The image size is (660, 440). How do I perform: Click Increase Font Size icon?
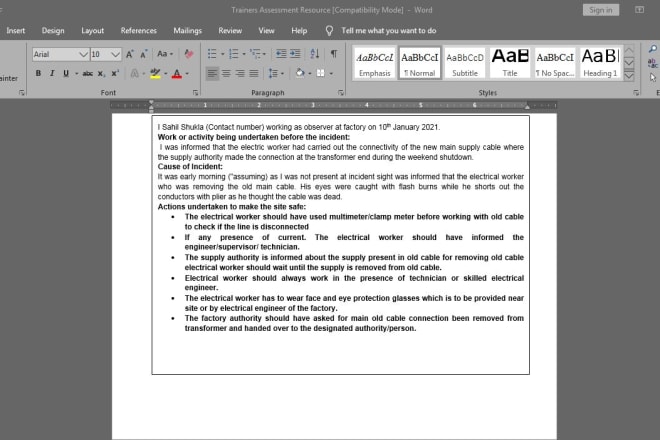point(130,54)
